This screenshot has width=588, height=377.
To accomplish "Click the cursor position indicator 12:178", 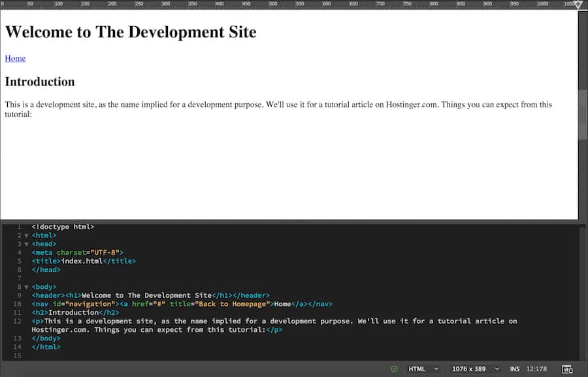I will (537, 369).
